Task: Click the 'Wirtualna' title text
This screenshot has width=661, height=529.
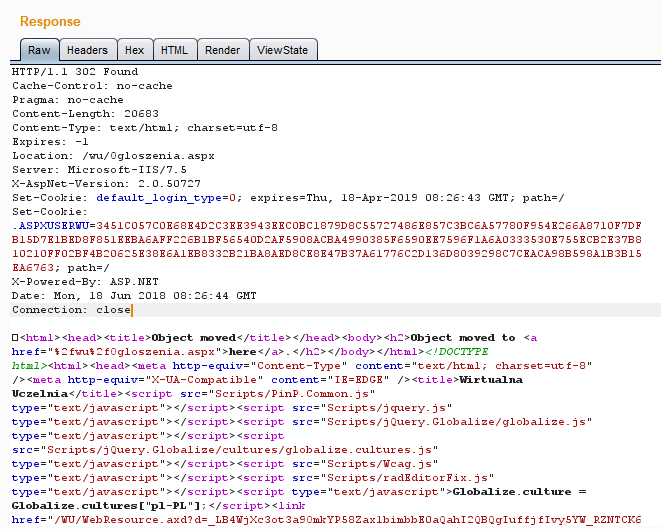Action: tap(492, 380)
